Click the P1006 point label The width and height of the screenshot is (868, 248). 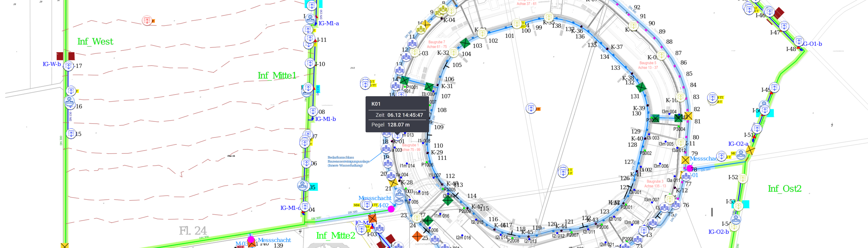click(427, 165)
